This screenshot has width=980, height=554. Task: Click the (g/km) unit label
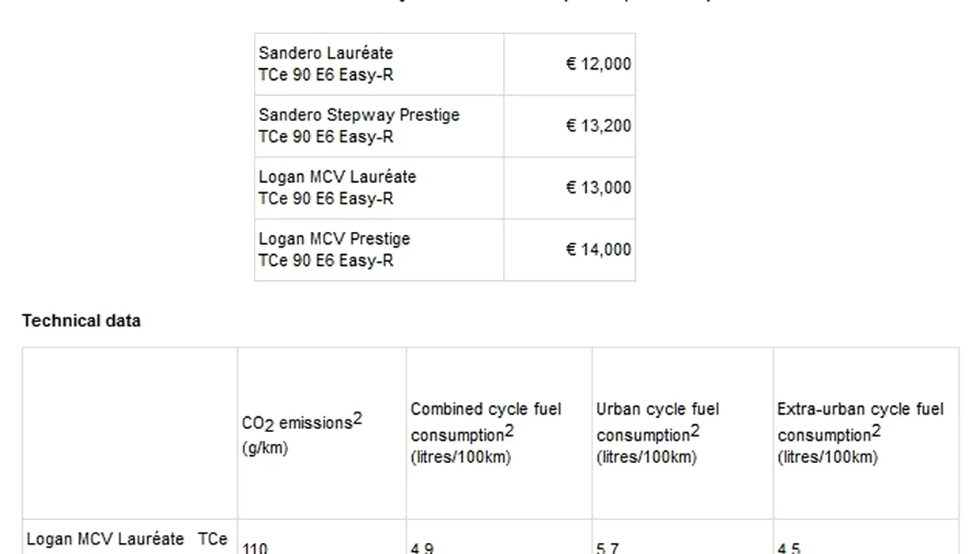(265, 448)
